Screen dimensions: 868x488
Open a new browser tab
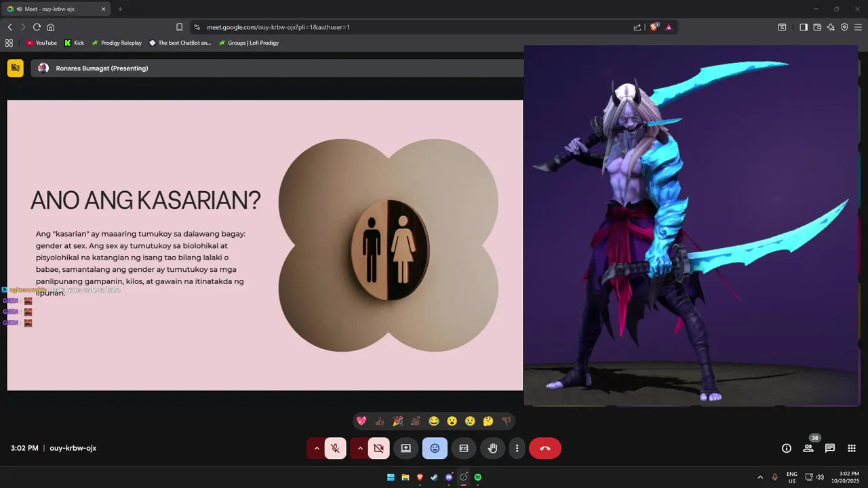[120, 9]
